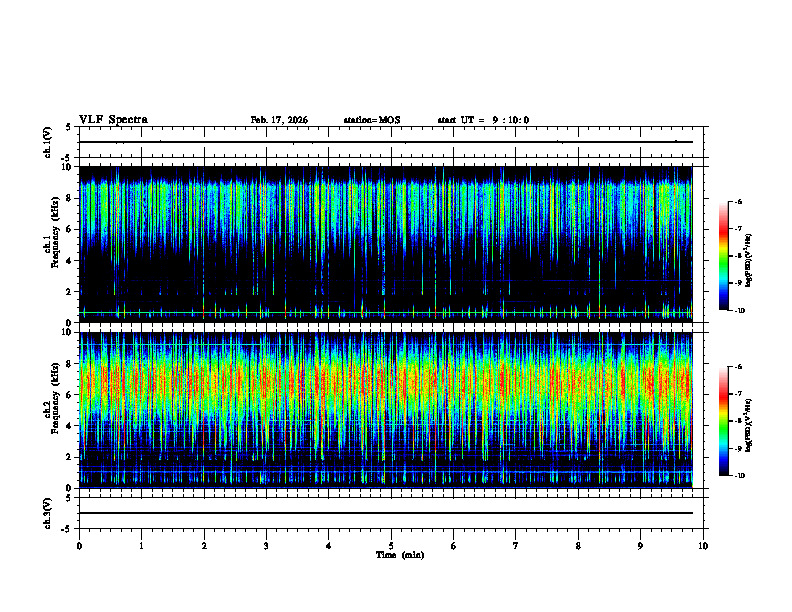This screenshot has height=612, width=792.
Task: Click the 'ch.1(V)' waveform axis label
Action: (x=48, y=142)
